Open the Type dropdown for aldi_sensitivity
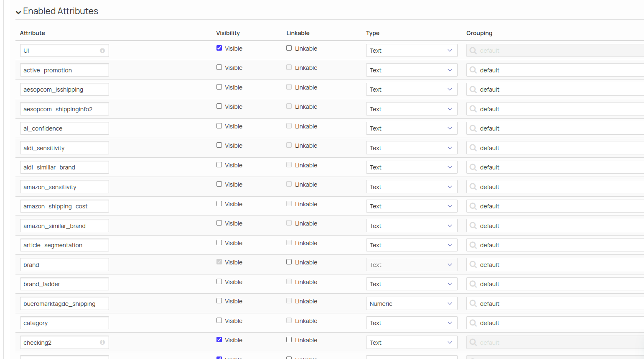Screen dimensions: 644x359 [x=412, y=148]
